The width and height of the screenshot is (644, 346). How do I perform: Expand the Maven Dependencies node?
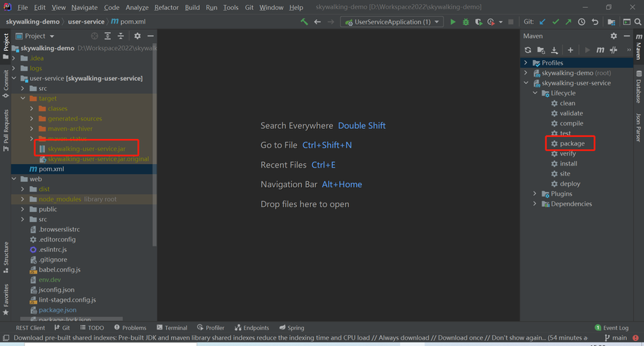point(535,203)
